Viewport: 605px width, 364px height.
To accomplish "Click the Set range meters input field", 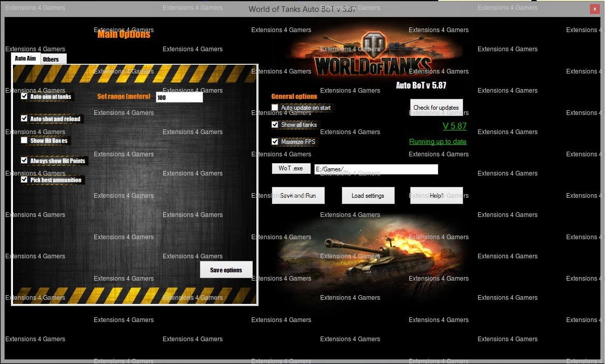I will (x=179, y=97).
